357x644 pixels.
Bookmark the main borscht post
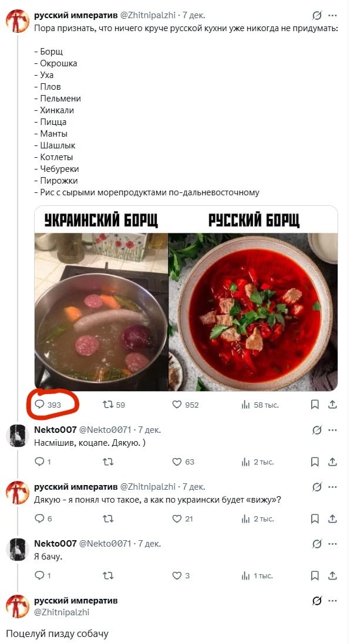(x=315, y=405)
